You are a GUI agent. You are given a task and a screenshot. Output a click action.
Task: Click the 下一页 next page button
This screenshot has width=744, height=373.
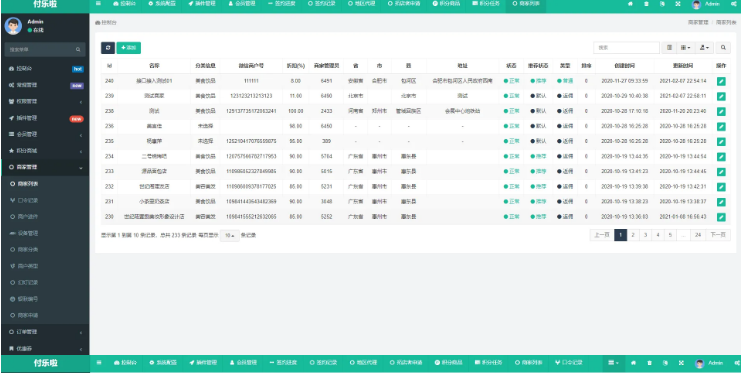(x=717, y=235)
